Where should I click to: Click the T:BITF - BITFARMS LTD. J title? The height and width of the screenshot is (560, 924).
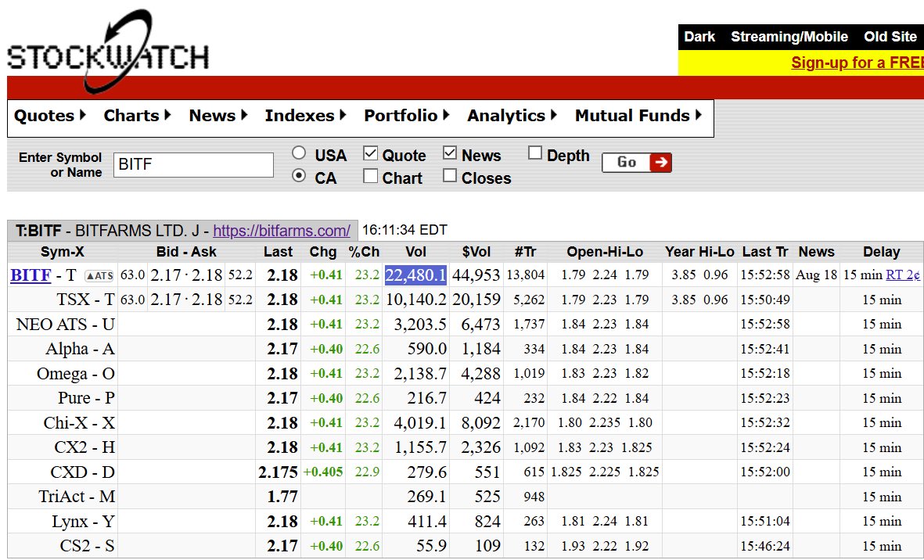[x=109, y=230]
